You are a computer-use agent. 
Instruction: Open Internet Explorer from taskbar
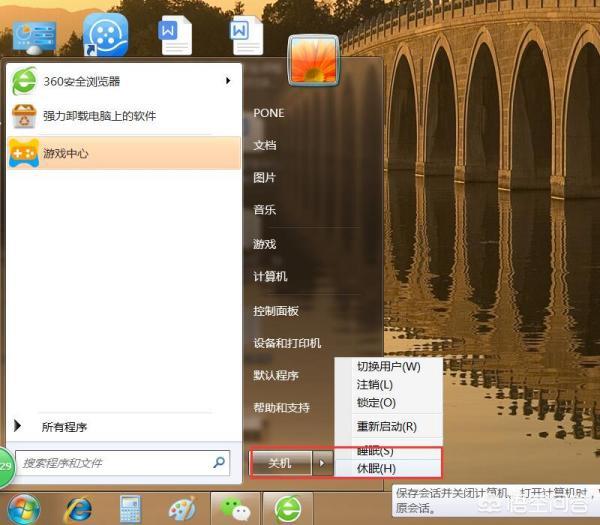(78, 509)
